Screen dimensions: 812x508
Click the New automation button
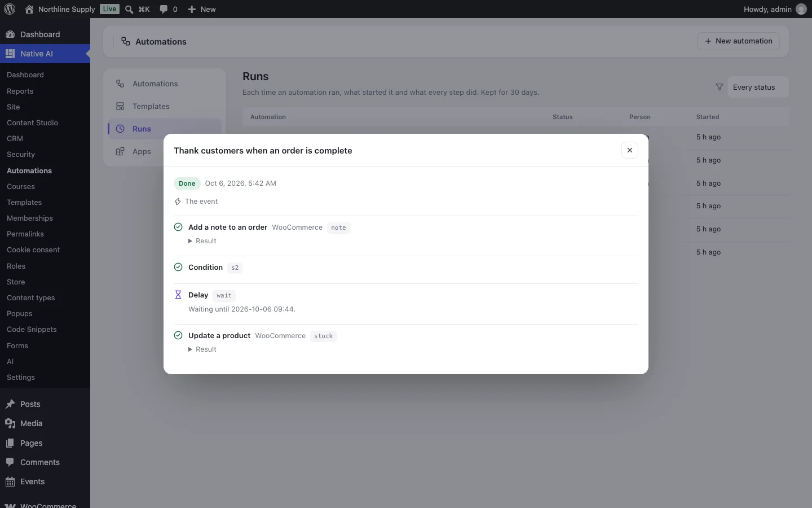(739, 41)
